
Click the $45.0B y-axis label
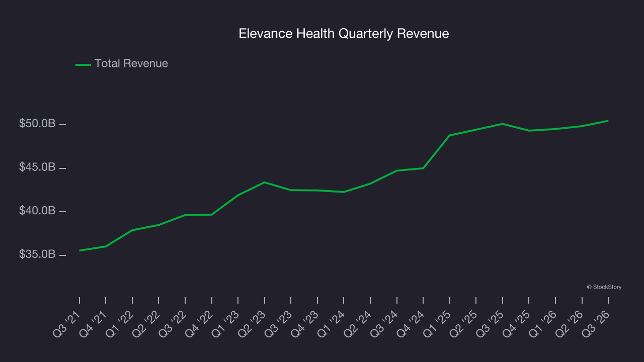(x=37, y=167)
